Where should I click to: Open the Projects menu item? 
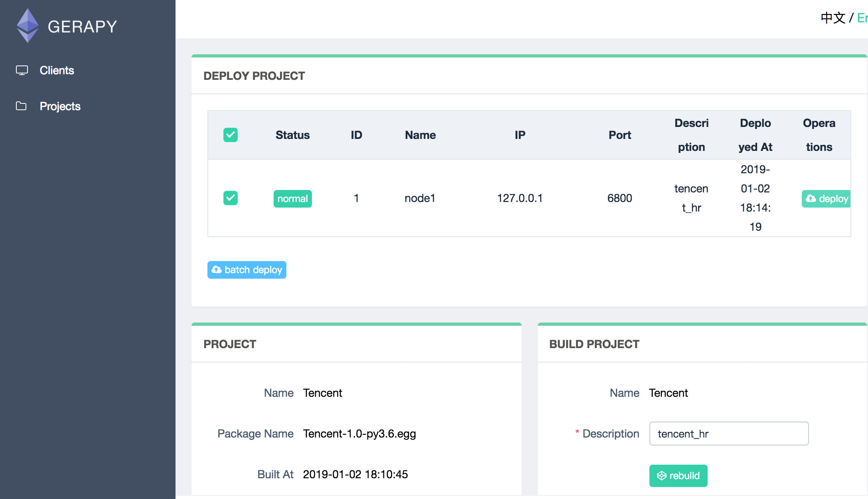pos(60,106)
